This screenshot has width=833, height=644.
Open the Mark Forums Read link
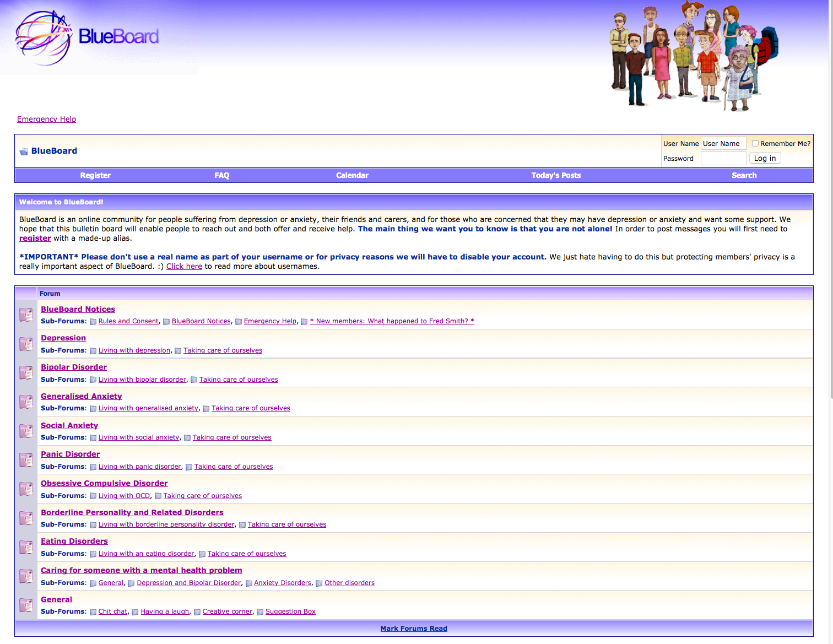[414, 629]
